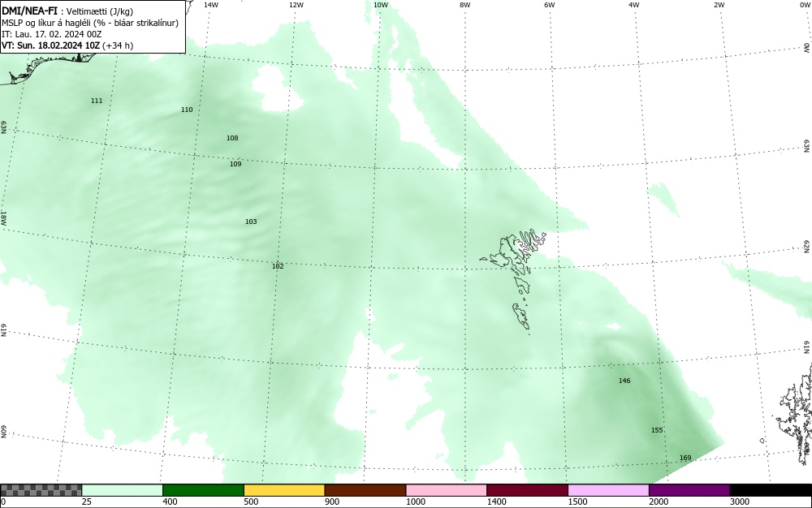
Task: Click the value label 102 on the map
Action: click(278, 266)
